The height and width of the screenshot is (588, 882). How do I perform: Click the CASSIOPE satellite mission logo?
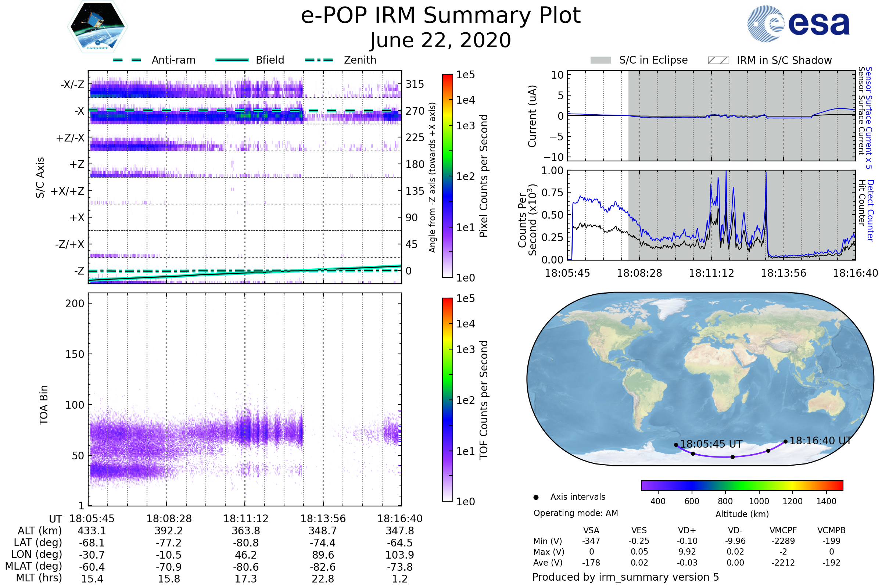pyautogui.click(x=97, y=27)
